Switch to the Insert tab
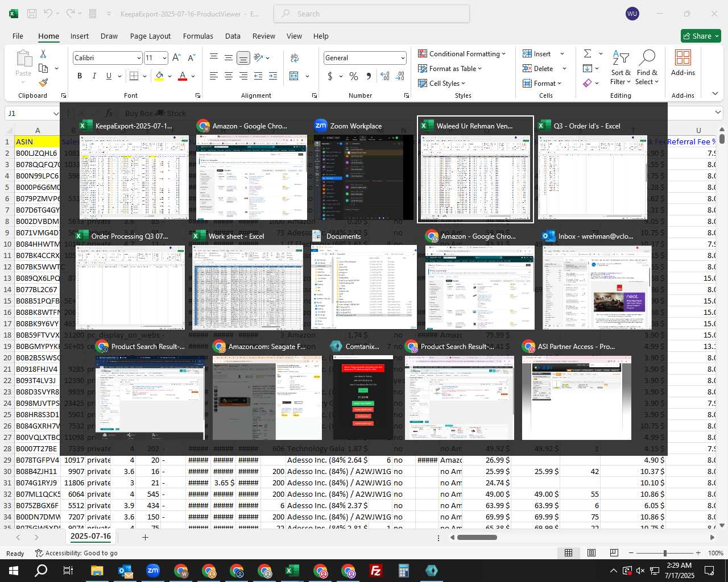 [x=80, y=36]
